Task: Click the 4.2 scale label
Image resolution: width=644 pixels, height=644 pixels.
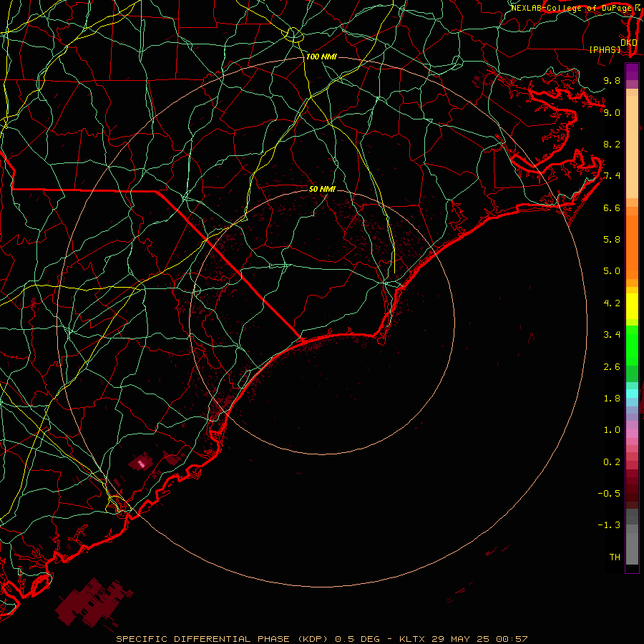Action: (x=612, y=303)
